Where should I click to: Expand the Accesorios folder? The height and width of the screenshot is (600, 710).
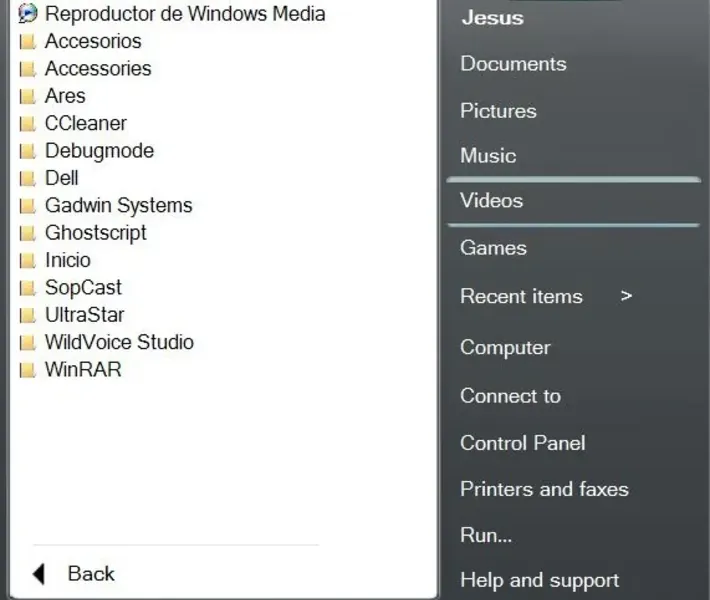93,42
